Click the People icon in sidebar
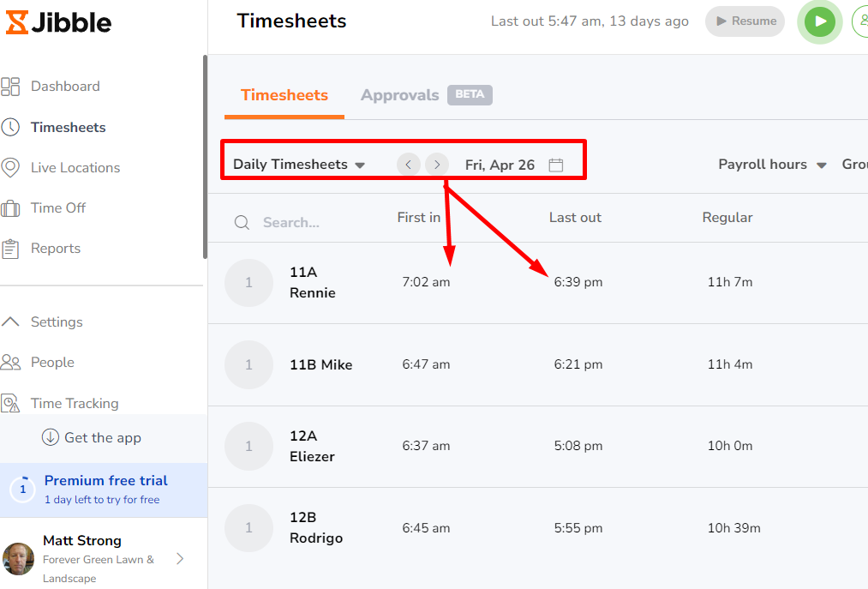The image size is (868, 589). point(10,363)
